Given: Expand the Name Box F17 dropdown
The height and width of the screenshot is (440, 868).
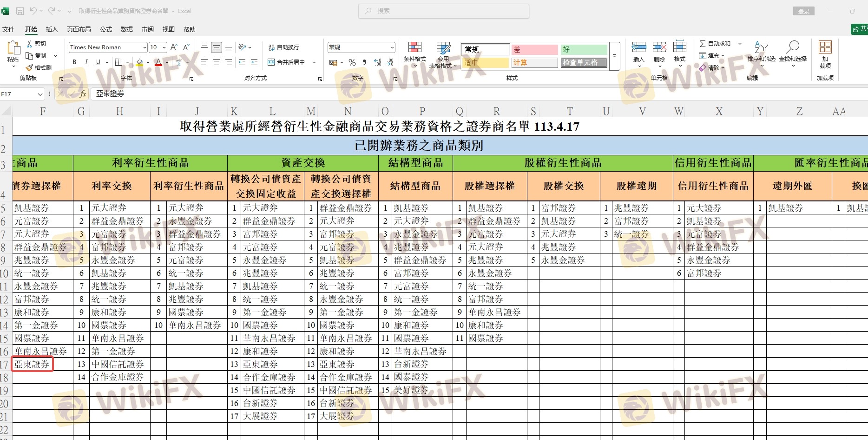Looking at the screenshot, I should coord(40,94).
